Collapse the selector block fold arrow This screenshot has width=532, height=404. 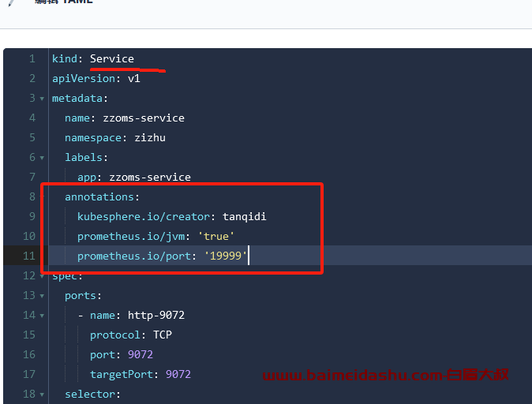click(x=42, y=395)
